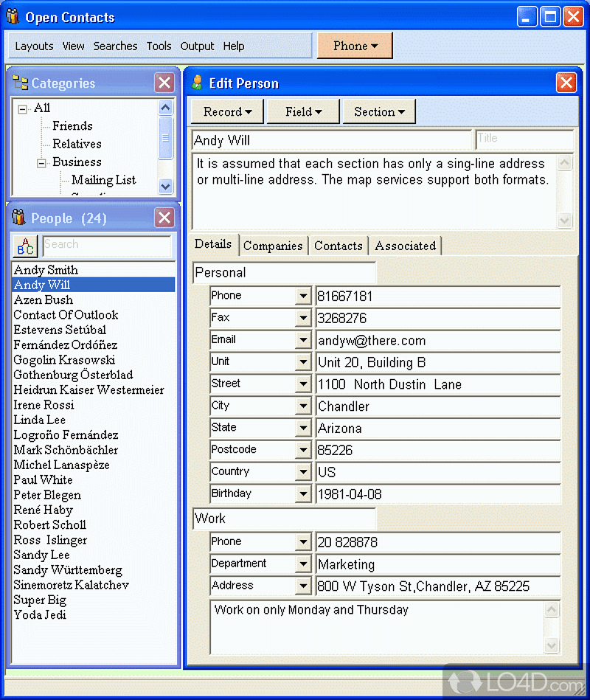
Task: Open the Fax field type dropdown
Action: point(303,318)
